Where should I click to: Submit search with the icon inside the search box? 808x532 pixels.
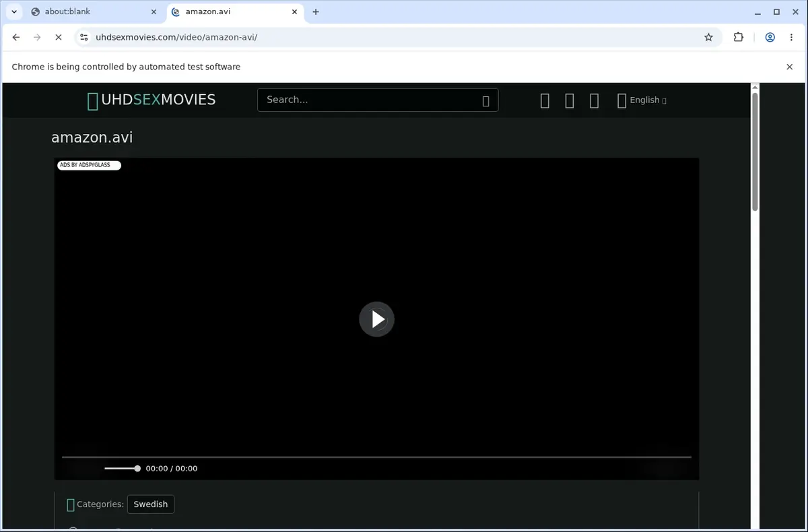486,101
